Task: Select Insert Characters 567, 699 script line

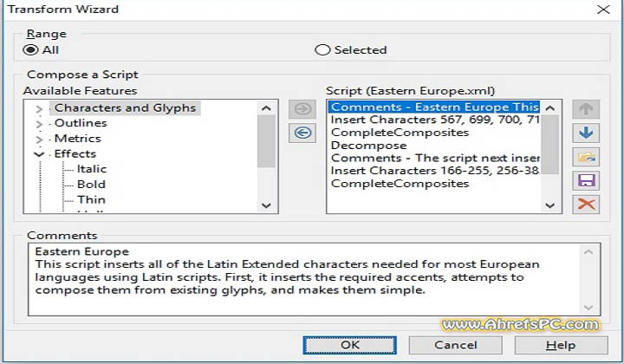Action: pyautogui.click(x=434, y=120)
